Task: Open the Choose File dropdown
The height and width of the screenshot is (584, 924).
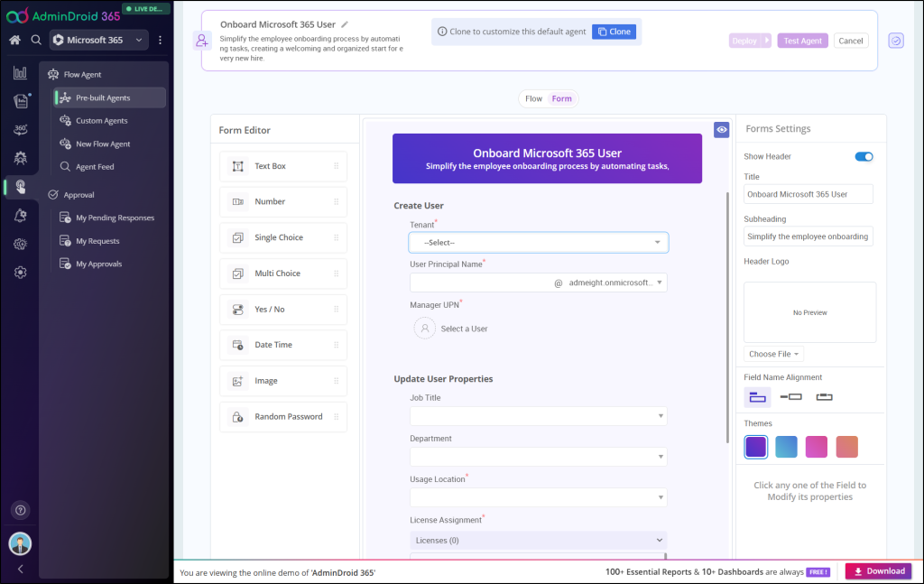Action: 773,354
